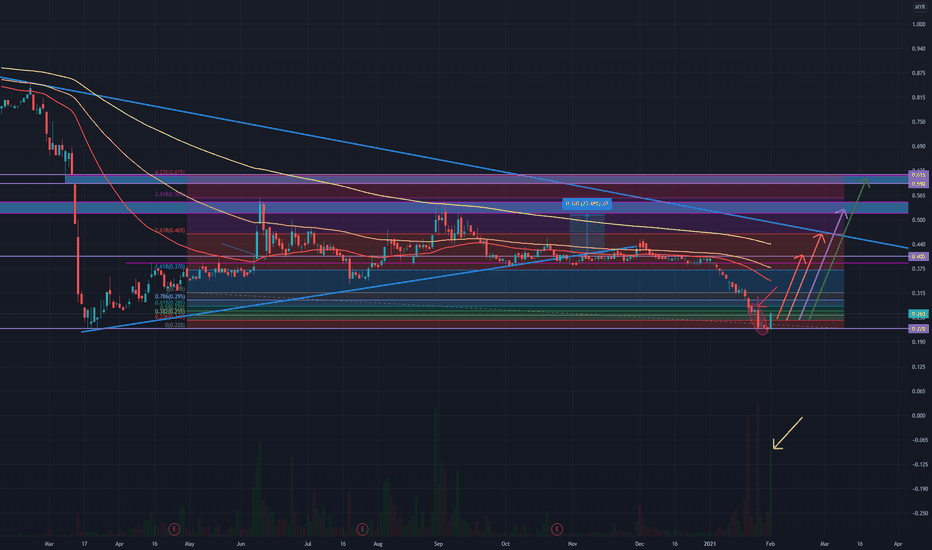Click the -0.250 axis label
The image size is (932, 550).
(x=919, y=513)
